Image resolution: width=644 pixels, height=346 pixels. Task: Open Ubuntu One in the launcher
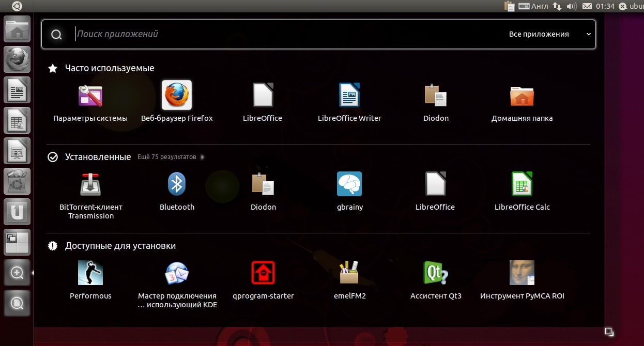[18, 212]
